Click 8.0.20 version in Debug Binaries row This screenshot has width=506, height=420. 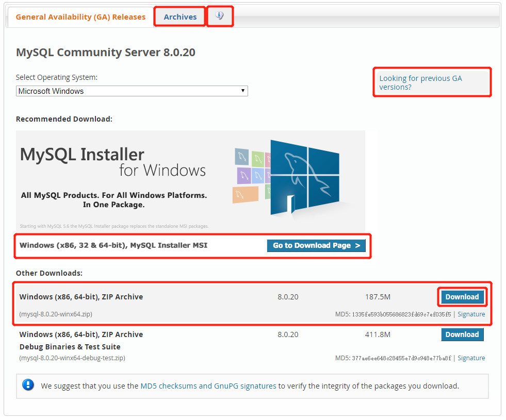tap(288, 334)
